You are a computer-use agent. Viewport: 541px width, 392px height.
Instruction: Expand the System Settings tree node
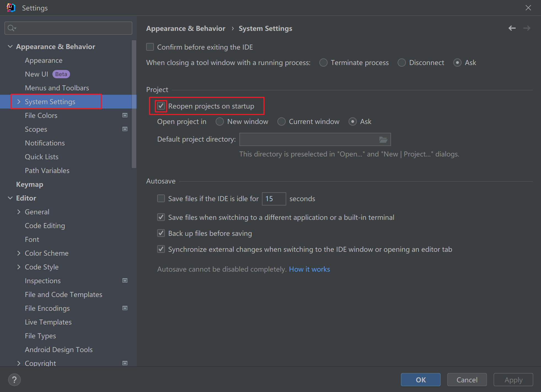[19, 102]
